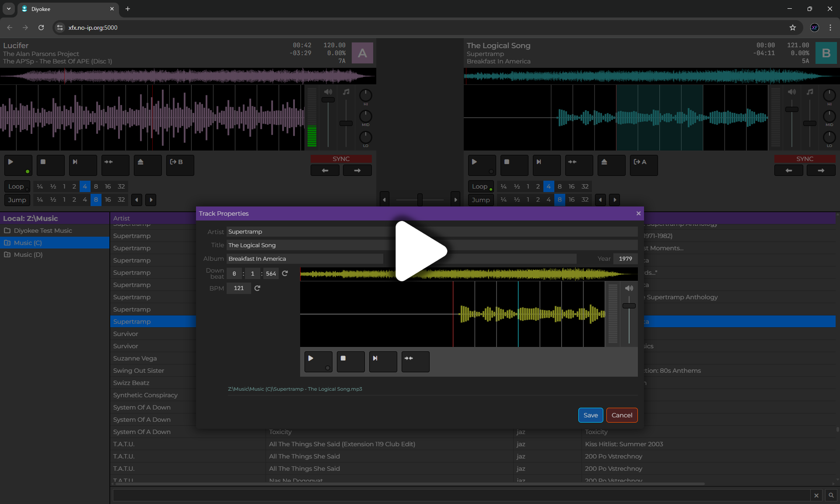This screenshot has width=840, height=504.
Task: Open the Chrome three-dot menu
Action: click(x=830, y=27)
